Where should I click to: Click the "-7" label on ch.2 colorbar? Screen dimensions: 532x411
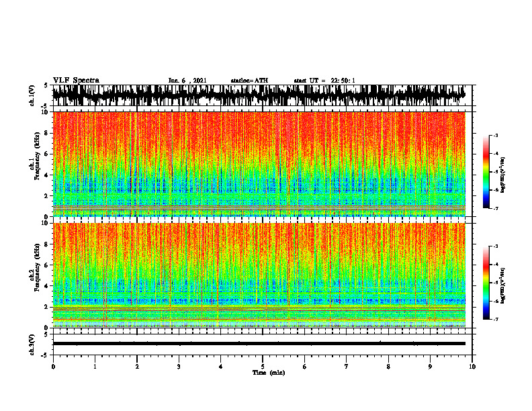495,319
